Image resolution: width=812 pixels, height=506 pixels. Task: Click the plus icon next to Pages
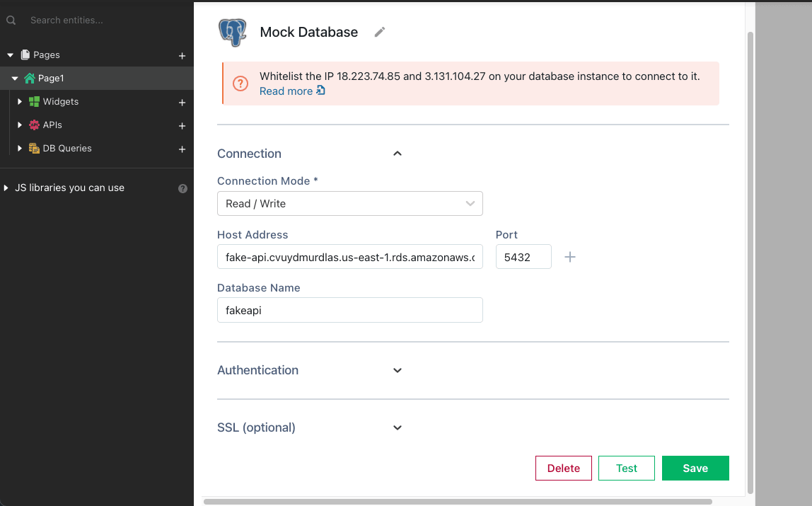point(182,55)
